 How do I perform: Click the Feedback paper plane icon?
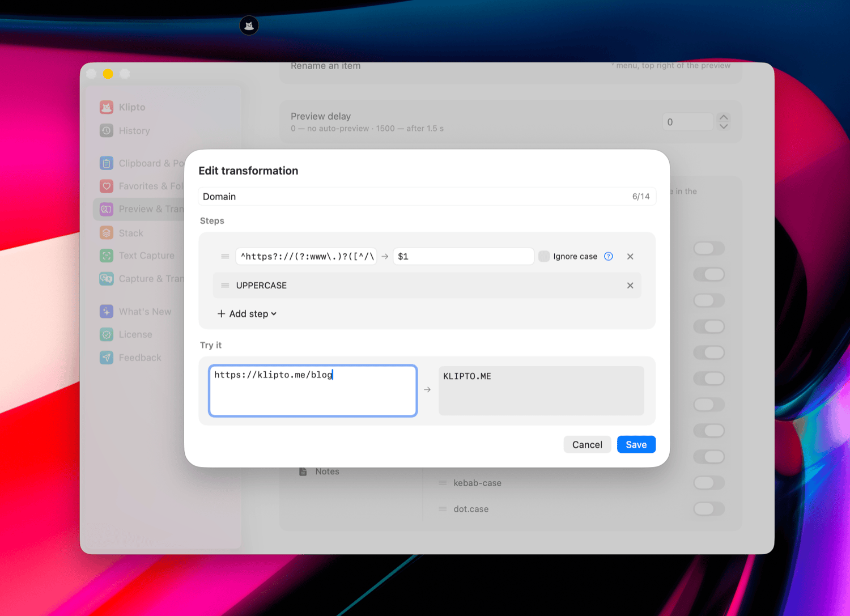[107, 358]
